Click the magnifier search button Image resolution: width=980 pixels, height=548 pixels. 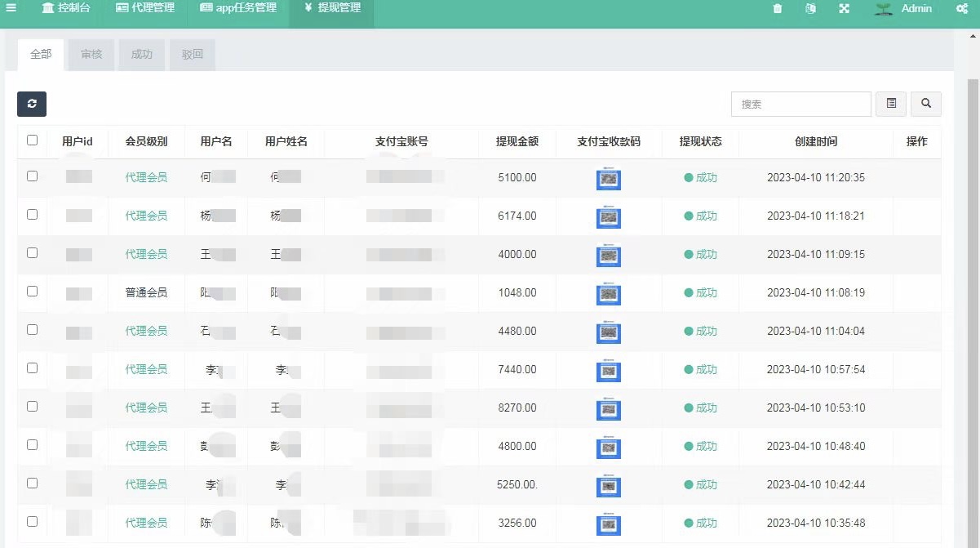point(926,104)
